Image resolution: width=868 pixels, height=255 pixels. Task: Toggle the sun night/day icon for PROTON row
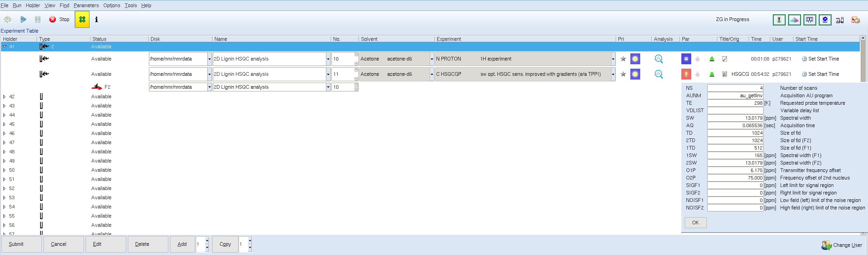coord(635,59)
